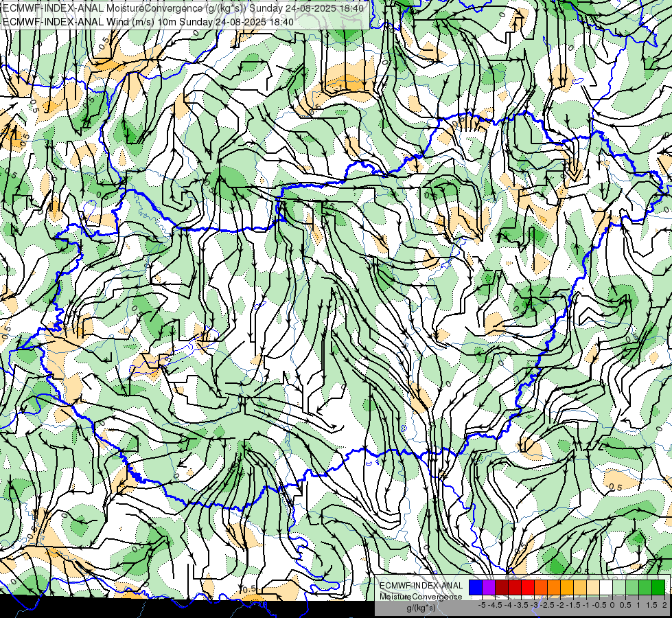Click the legend scale label -2.5

547,605
